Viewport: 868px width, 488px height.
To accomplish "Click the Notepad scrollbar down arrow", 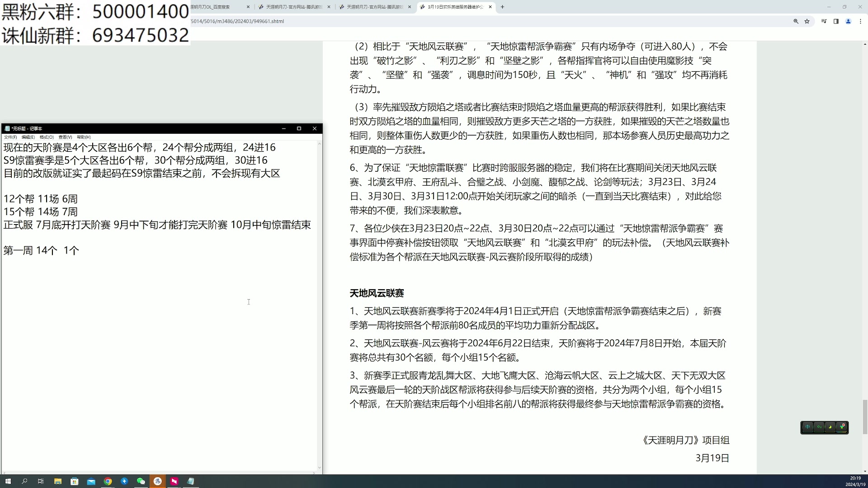I will [x=320, y=468].
